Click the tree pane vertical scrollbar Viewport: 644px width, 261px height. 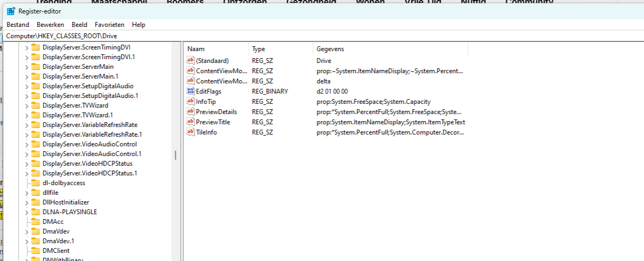(x=175, y=155)
